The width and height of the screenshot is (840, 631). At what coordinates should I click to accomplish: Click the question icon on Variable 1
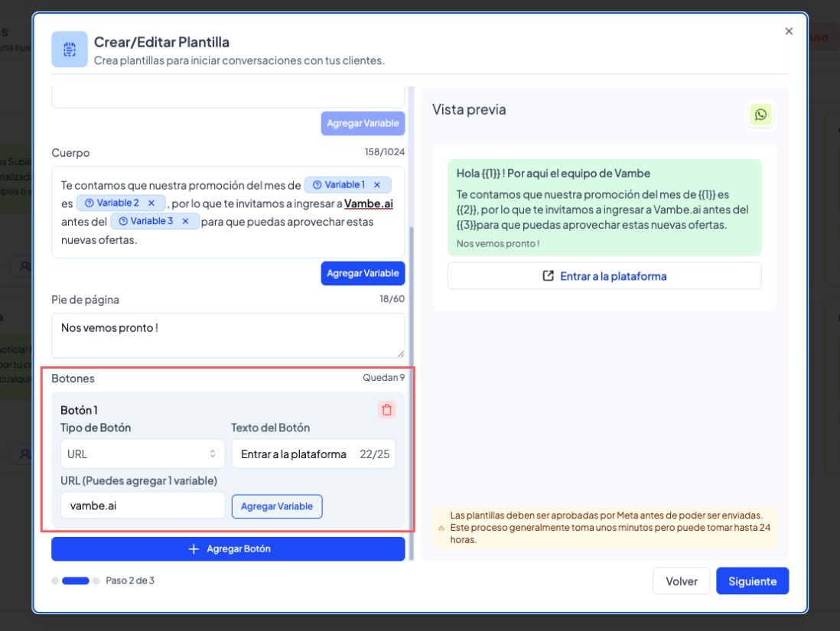pos(317,185)
